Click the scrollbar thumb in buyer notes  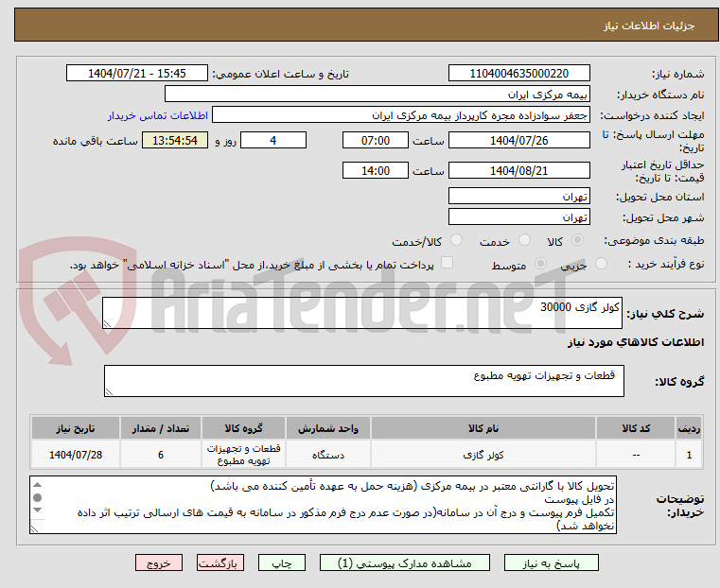[38, 497]
